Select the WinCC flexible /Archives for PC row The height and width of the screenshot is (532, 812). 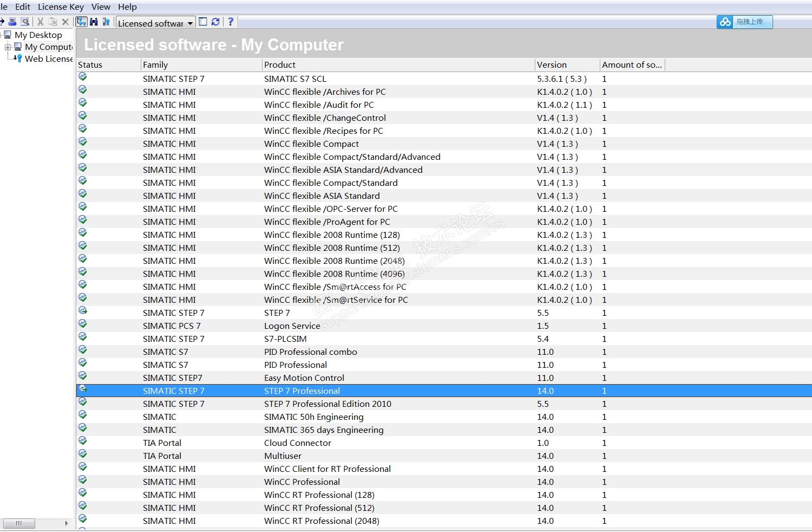[x=444, y=92]
